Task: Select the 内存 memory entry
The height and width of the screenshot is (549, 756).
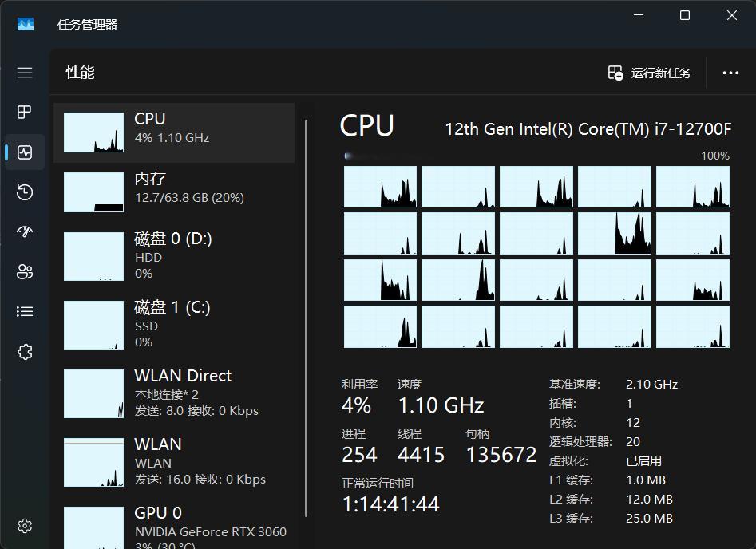Action: pyautogui.click(x=174, y=192)
